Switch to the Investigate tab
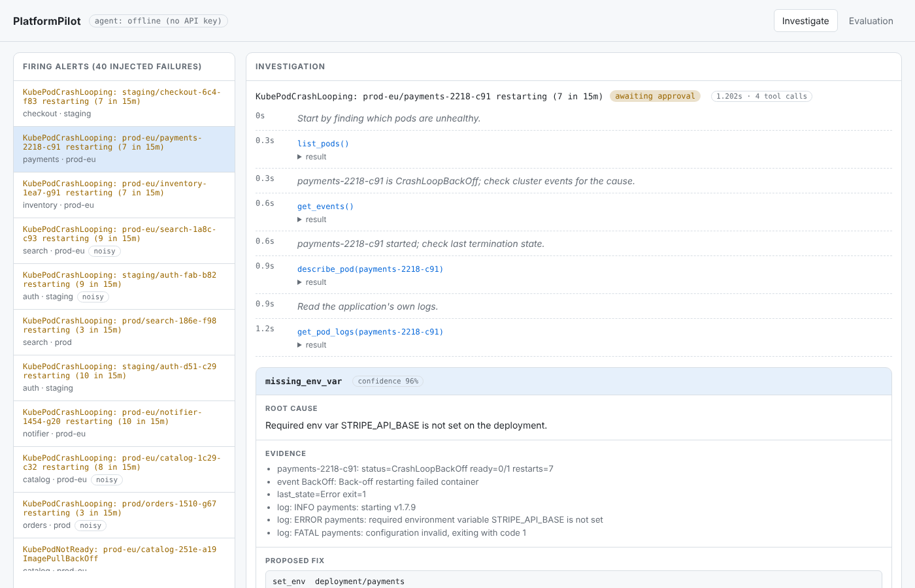The width and height of the screenshot is (915, 588). click(x=805, y=21)
